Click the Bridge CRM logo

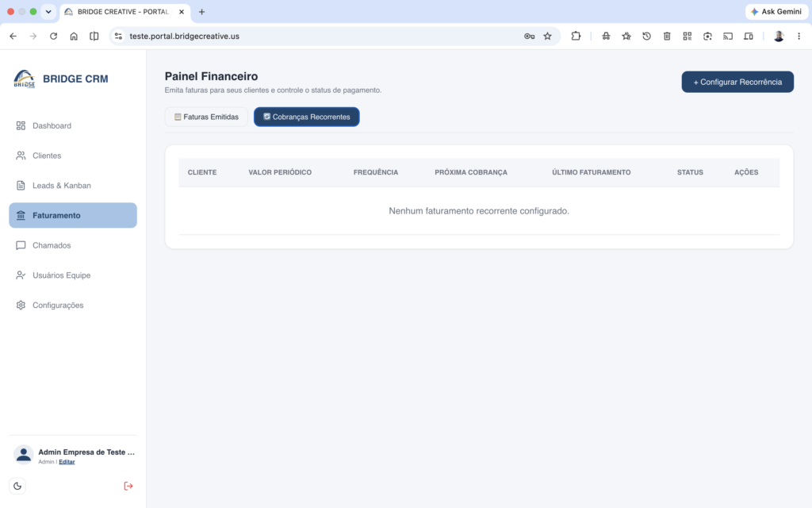(25, 79)
